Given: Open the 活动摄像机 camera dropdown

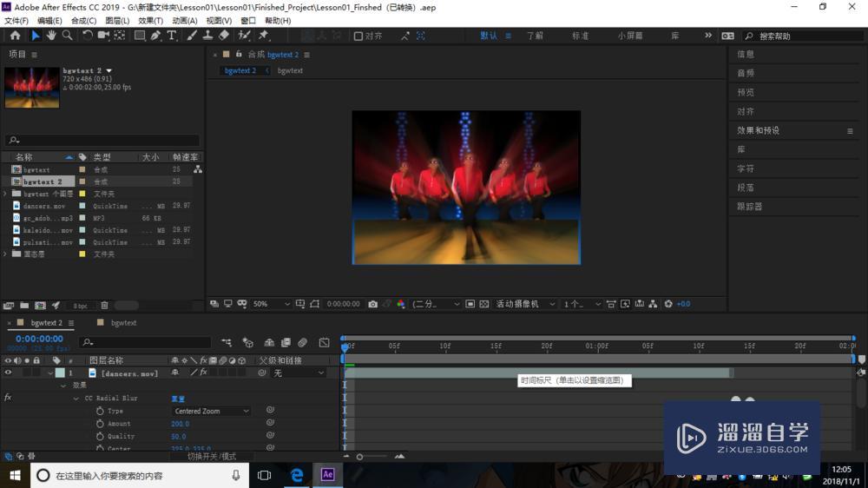Looking at the screenshot, I should tap(525, 304).
